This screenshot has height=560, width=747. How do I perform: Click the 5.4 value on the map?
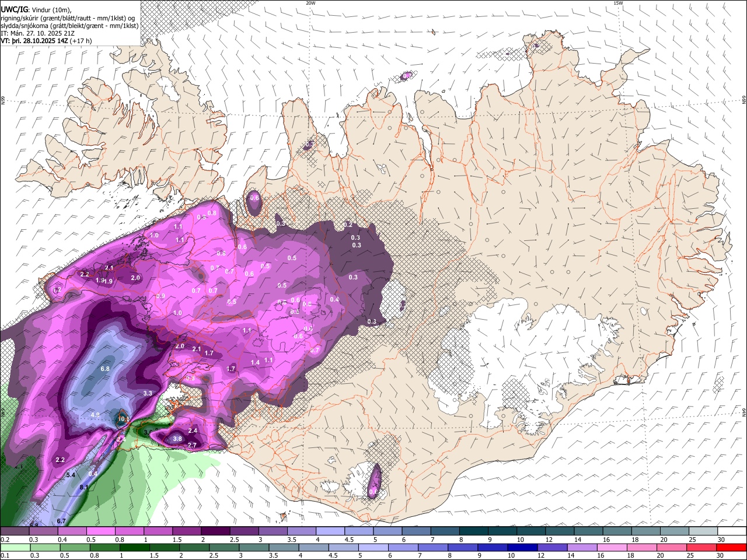click(71, 475)
